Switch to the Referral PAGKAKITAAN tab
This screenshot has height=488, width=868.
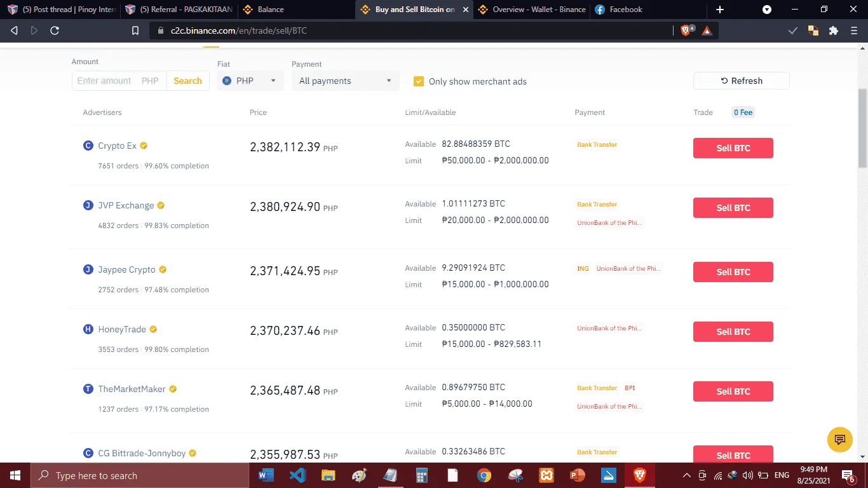pyautogui.click(x=179, y=10)
